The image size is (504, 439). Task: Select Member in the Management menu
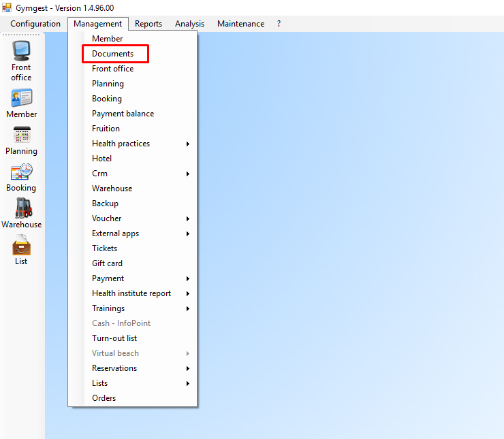click(132, 39)
